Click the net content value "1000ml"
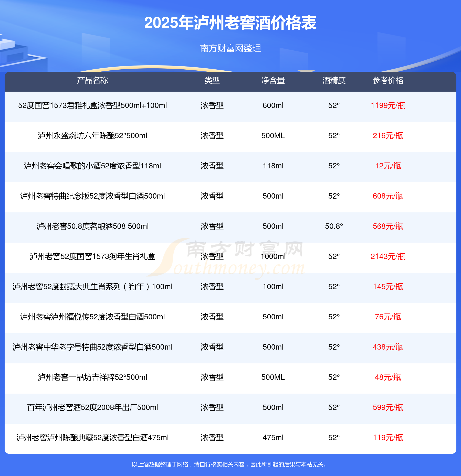The height and width of the screenshot is (476, 461). tap(273, 256)
